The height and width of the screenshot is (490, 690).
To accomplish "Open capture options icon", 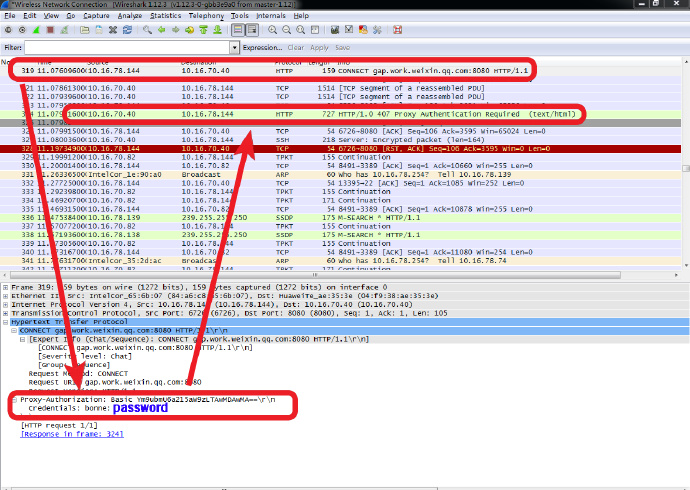I will point(22,30).
